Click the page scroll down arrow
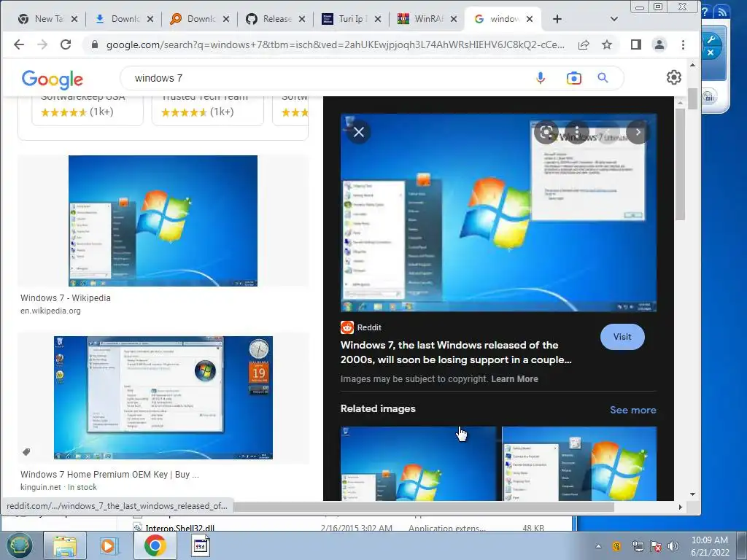 point(693,495)
